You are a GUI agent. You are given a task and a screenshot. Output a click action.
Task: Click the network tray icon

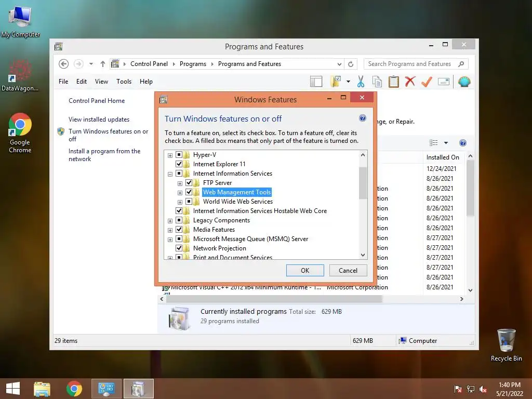471,389
